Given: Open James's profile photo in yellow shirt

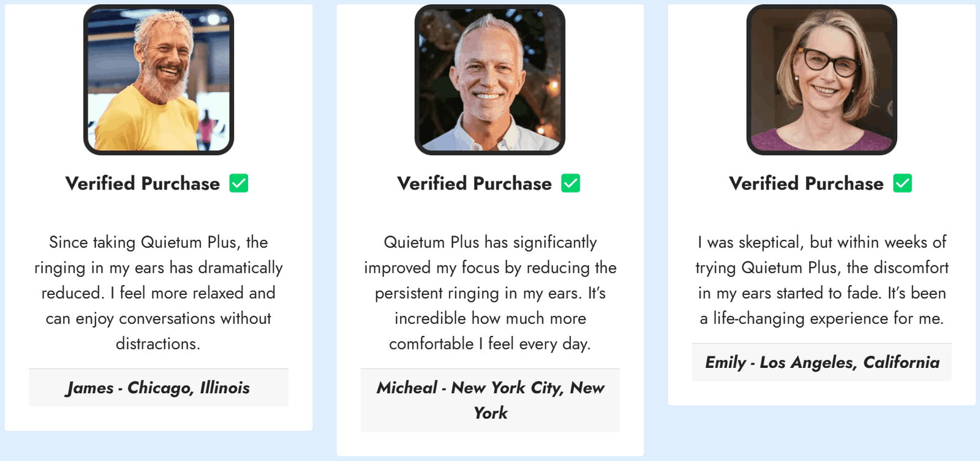Looking at the screenshot, I should (159, 80).
